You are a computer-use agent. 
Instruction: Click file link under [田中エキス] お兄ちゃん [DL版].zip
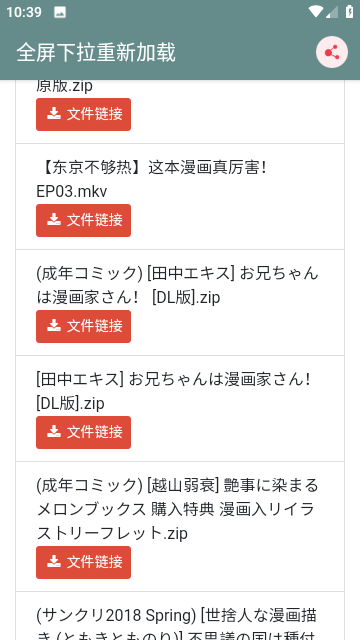pos(83,432)
